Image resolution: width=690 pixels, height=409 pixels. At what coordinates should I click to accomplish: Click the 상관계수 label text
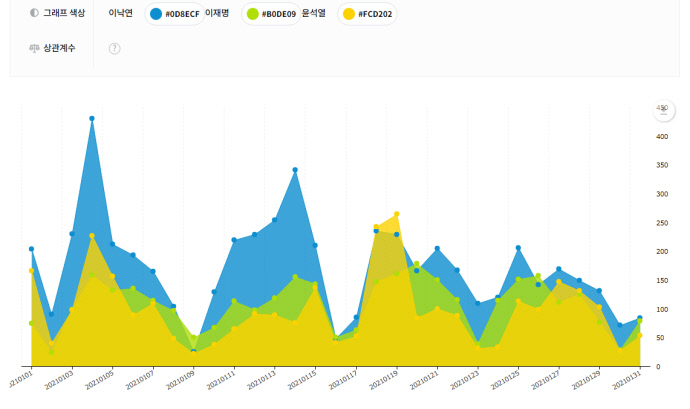tap(59, 48)
